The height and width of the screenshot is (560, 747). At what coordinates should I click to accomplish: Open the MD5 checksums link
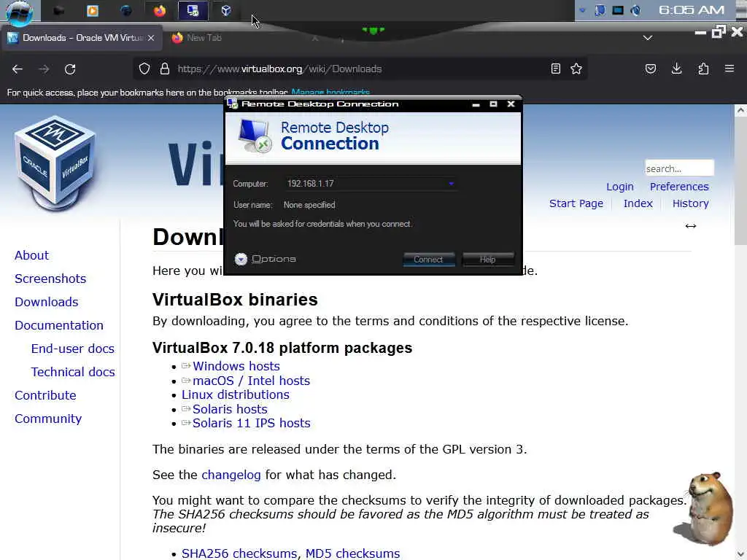[352, 553]
